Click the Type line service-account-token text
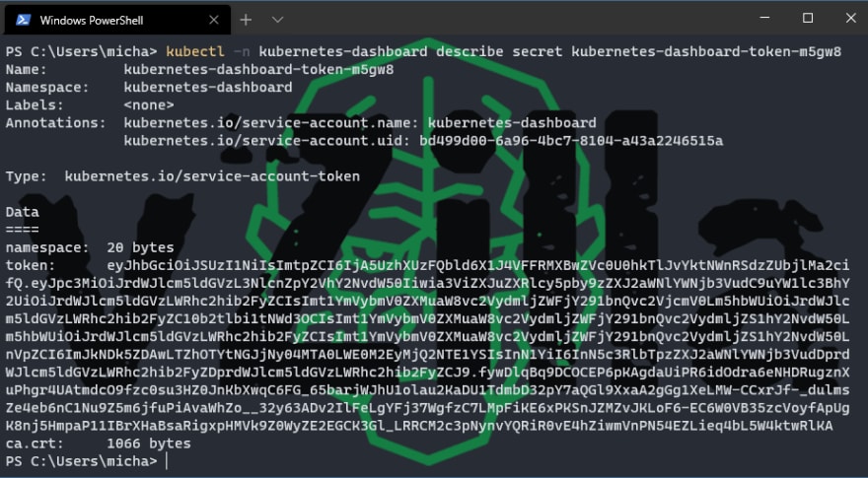Image resolution: width=868 pixels, height=478 pixels. 212,176
